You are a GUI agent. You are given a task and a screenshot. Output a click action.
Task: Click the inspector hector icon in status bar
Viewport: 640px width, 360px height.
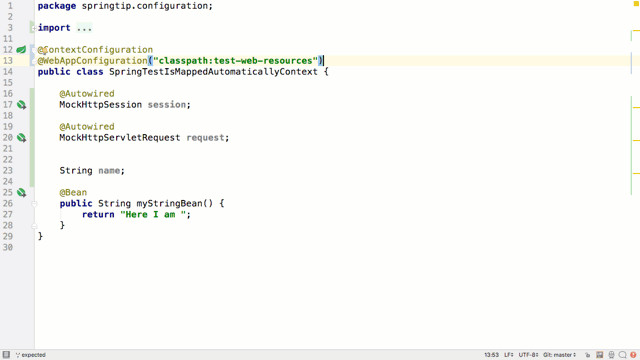coord(611,355)
